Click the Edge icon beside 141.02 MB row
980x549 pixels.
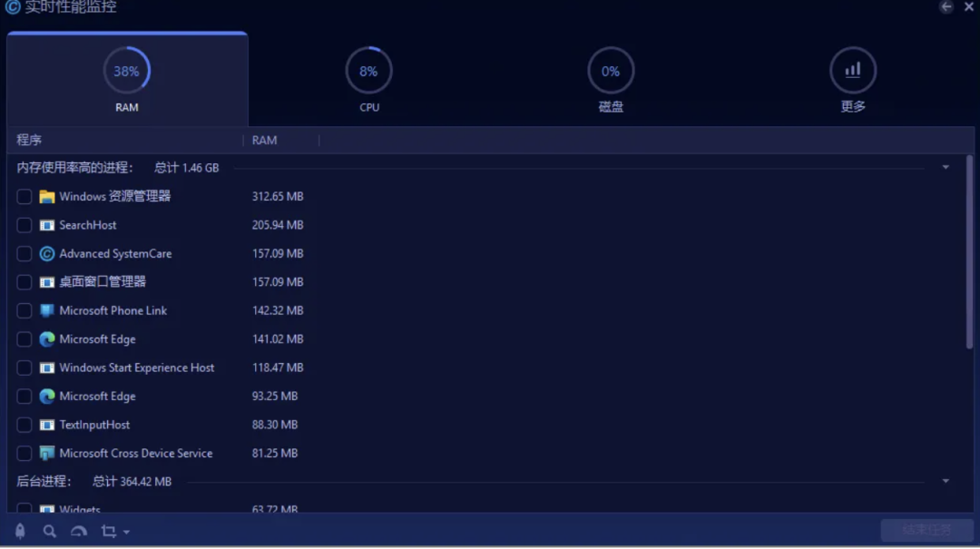[47, 338]
